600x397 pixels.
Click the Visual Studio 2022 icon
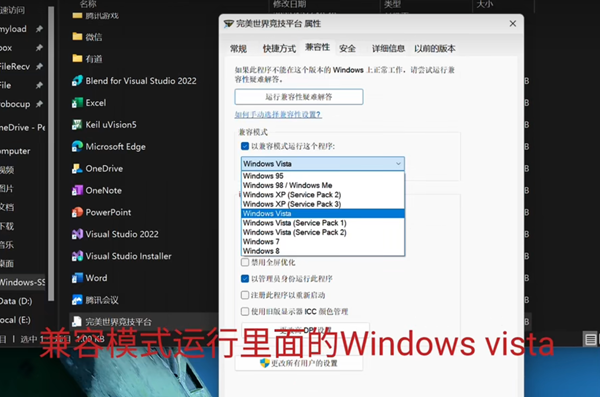point(77,234)
